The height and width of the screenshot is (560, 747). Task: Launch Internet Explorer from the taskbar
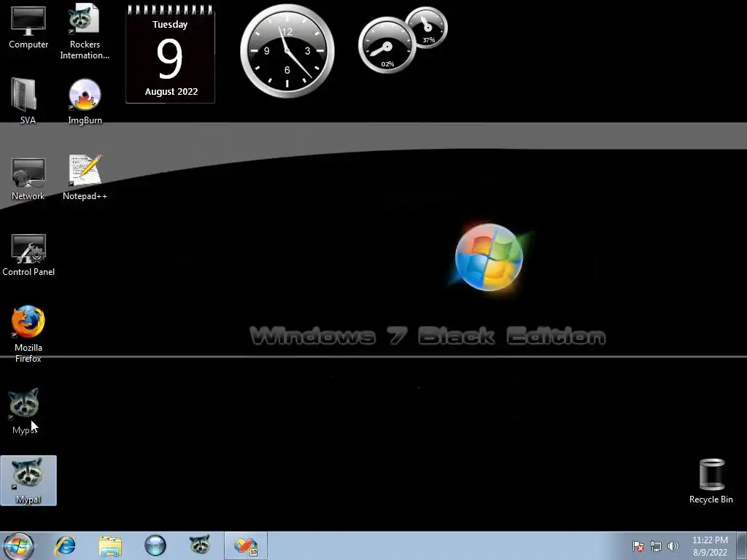click(x=65, y=545)
